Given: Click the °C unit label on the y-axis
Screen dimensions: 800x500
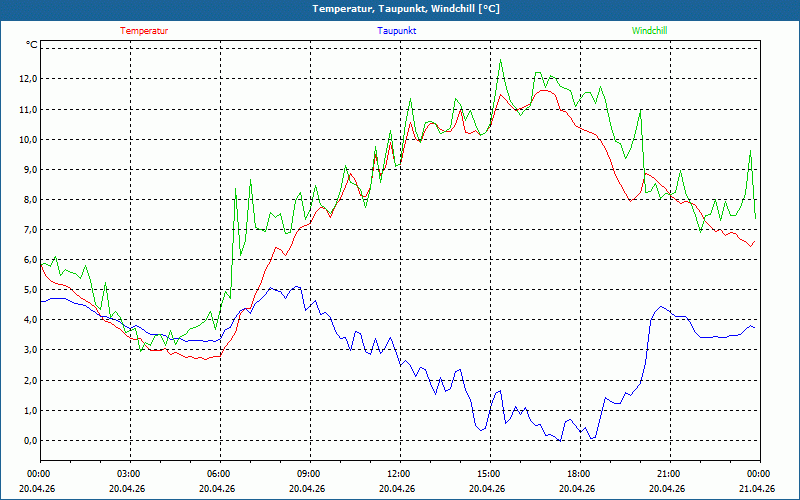Looking at the screenshot, I should tap(32, 44).
